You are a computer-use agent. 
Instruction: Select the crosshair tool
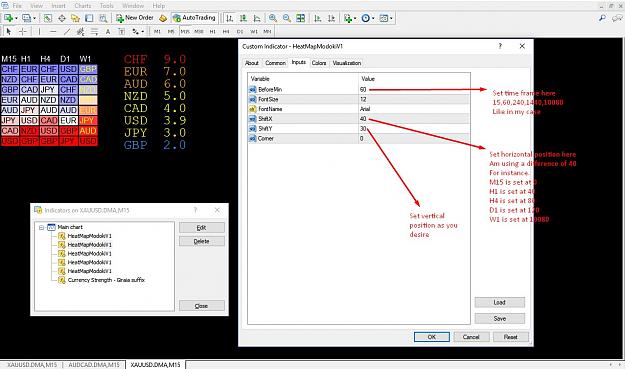(x=23, y=31)
